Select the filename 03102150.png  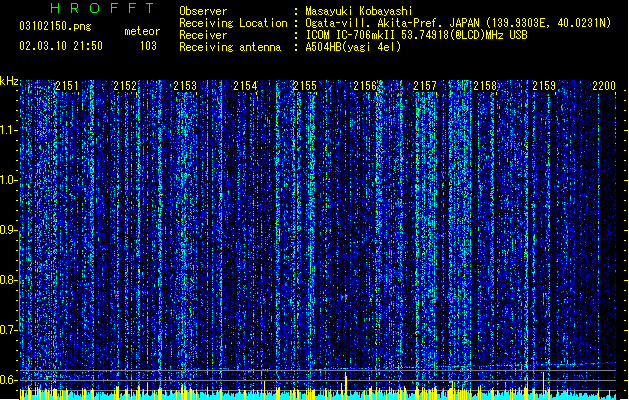(x=55, y=26)
